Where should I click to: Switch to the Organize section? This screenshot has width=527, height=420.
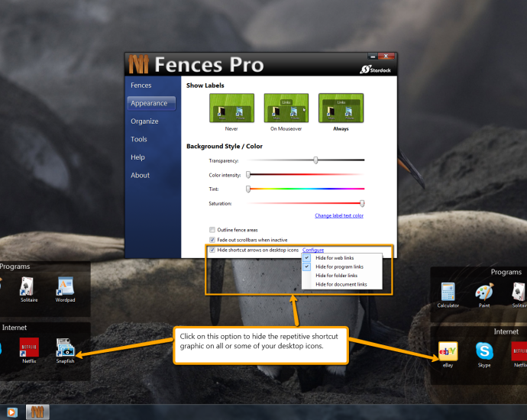coord(144,121)
